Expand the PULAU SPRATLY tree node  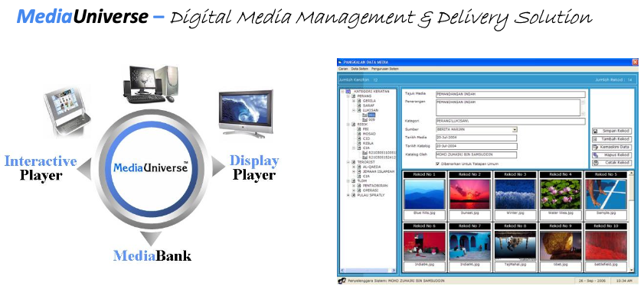click(348, 195)
